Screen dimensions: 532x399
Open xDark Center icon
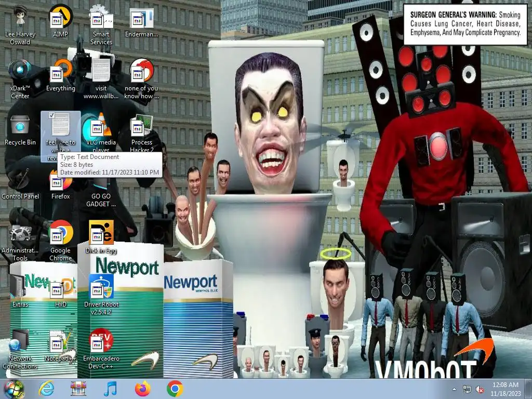click(20, 79)
